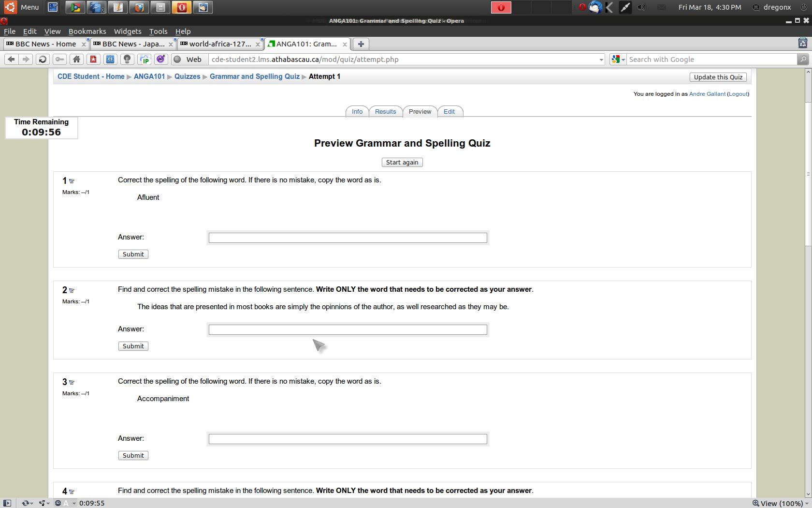This screenshot has width=812, height=508.
Task: Click the Update this Quiz button
Action: click(718, 77)
